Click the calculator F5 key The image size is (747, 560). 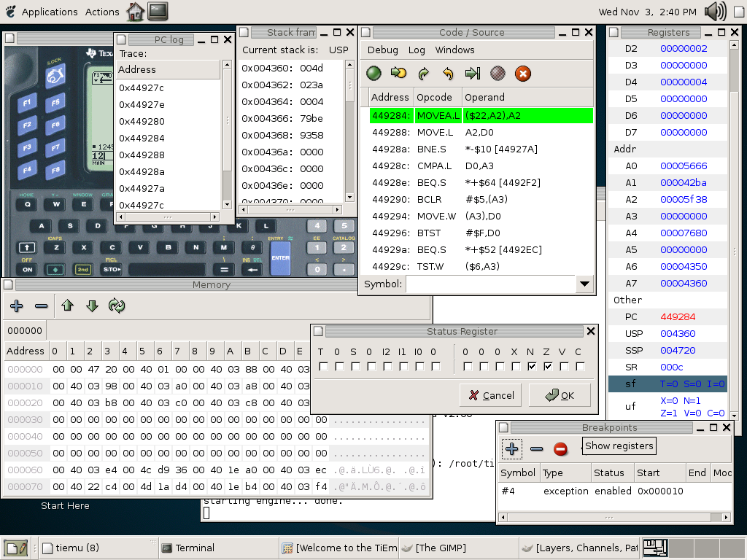(55, 103)
